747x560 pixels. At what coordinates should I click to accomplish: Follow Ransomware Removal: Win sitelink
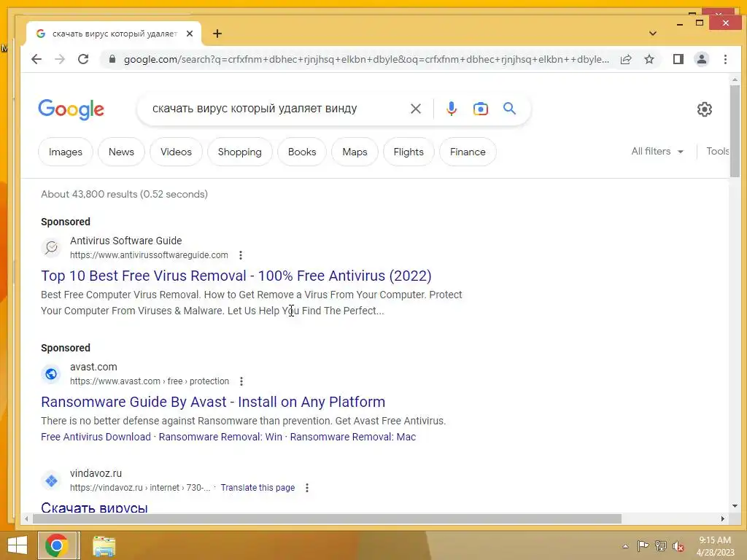220,437
